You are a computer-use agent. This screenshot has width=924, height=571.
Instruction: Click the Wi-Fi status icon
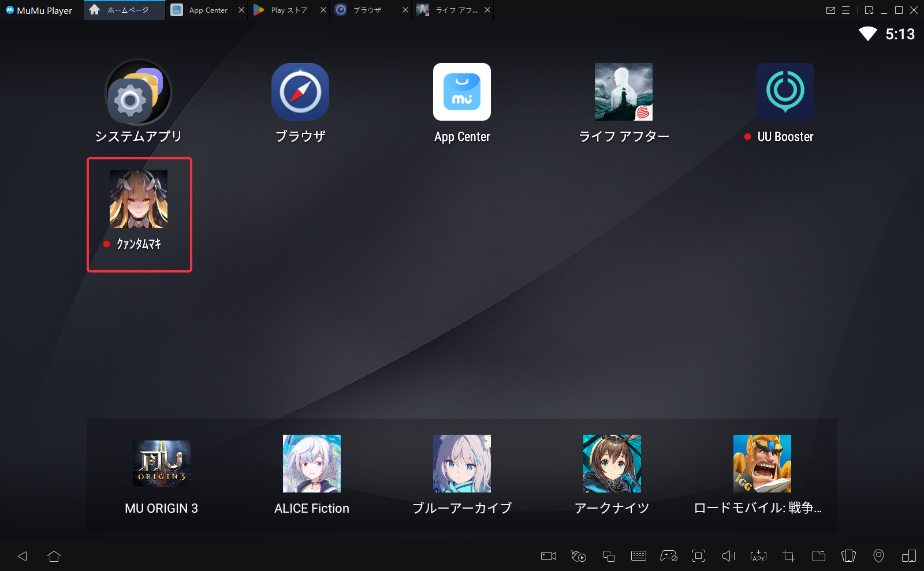tap(867, 34)
